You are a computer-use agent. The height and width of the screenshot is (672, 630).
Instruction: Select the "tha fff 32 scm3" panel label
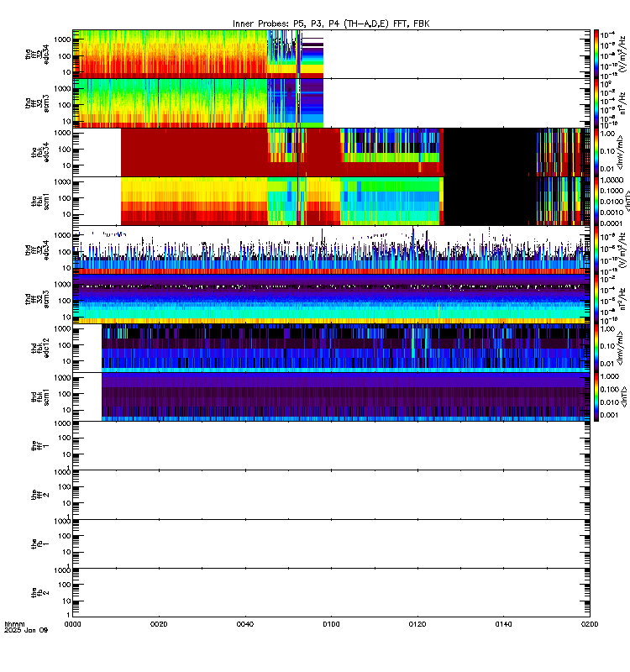click(37, 103)
